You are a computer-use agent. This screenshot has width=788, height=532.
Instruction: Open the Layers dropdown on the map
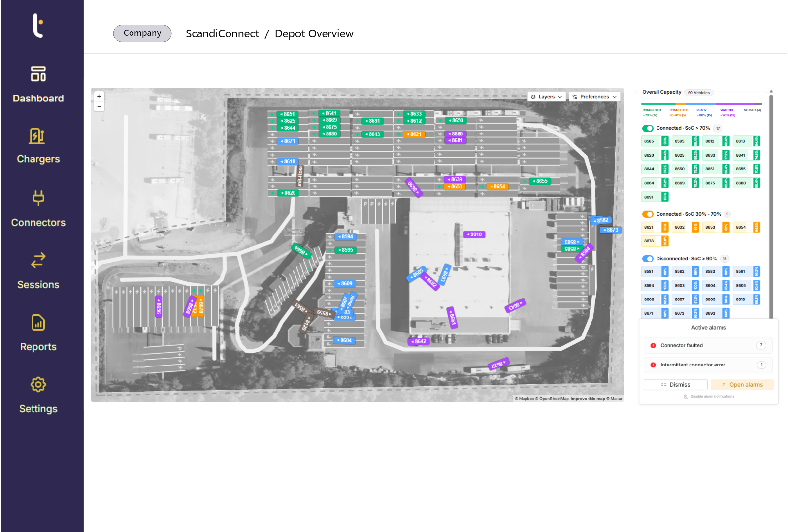coord(546,96)
